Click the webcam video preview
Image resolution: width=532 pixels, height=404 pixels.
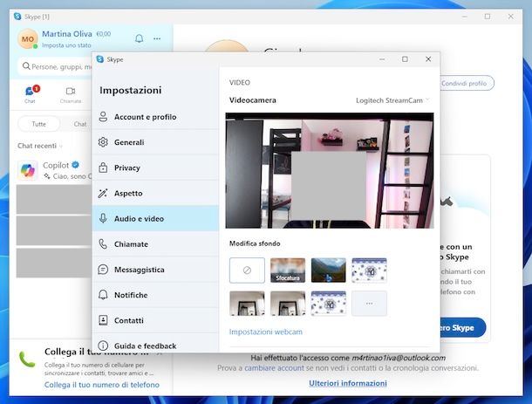click(x=330, y=170)
